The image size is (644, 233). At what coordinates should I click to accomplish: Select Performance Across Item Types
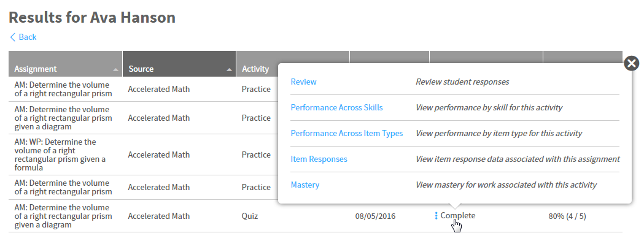347,133
